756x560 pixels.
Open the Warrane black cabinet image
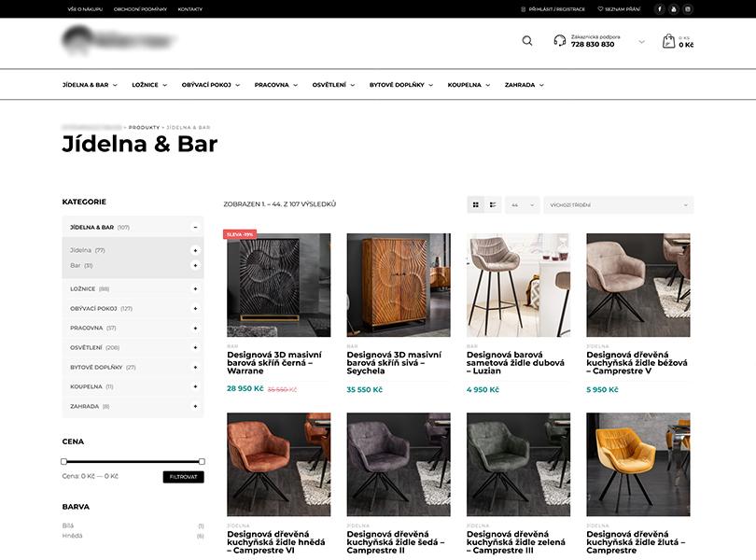click(279, 285)
